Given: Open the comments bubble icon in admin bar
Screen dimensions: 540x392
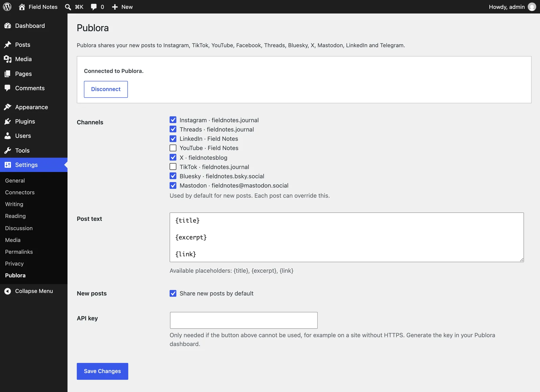Looking at the screenshot, I should pyautogui.click(x=94, y=7).
